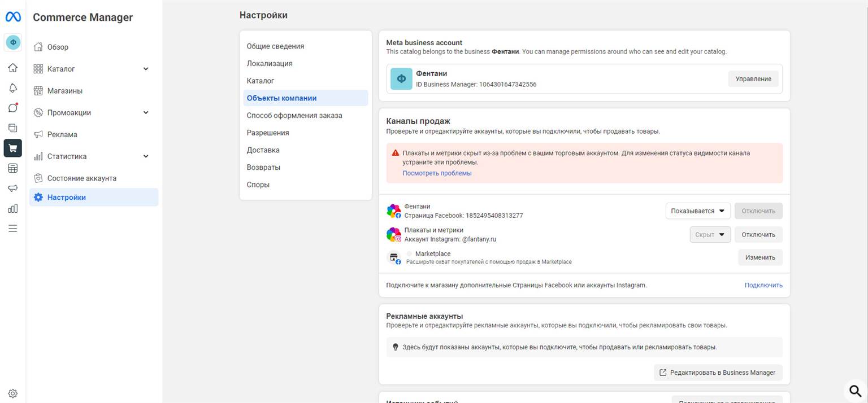The height and width of the screenshot is (403, 868).
Task: Open Доставка settings tab
Action: click(x=306, y=150)
